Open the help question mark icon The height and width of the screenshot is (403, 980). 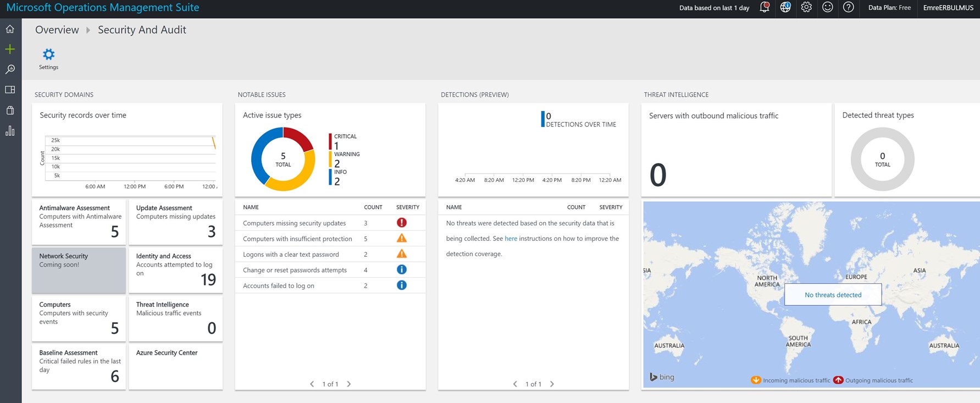849,7
